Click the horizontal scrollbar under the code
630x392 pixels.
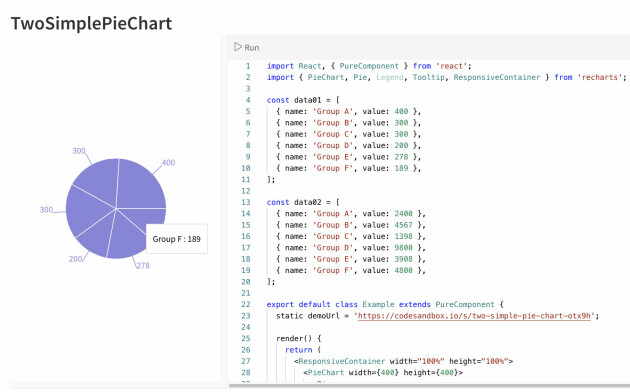429,386
